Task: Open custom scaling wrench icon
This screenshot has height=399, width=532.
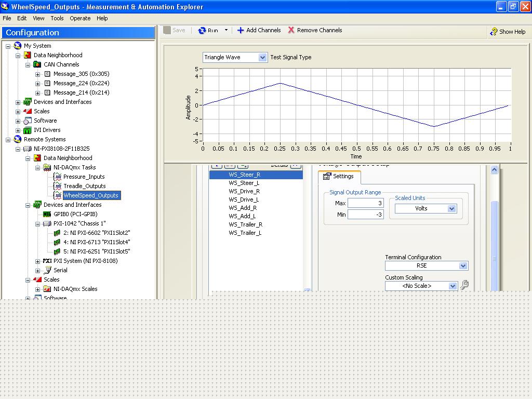Action: tap(464, 285)
